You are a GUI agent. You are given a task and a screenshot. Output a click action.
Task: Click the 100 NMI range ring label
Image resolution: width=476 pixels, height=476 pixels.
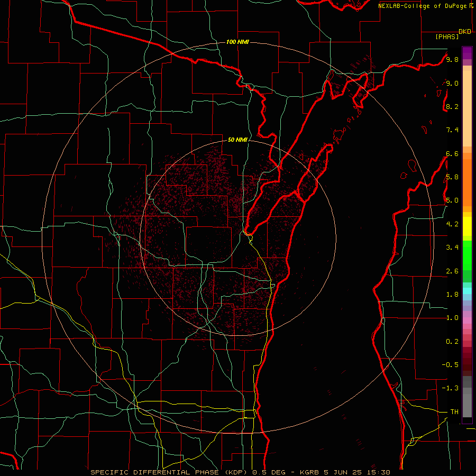point(237,42)
